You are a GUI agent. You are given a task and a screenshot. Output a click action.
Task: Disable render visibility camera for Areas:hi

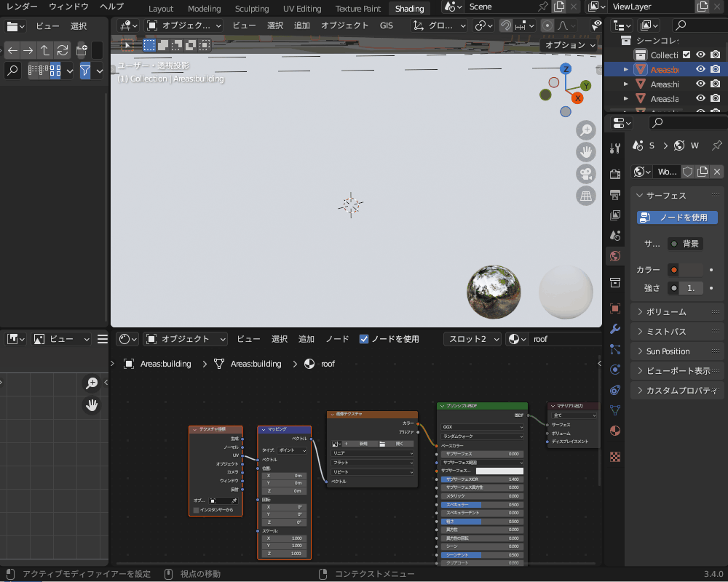point(716,84)
